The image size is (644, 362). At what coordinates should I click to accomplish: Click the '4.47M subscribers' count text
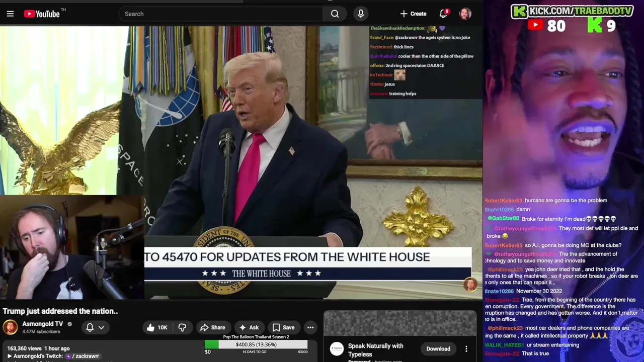pos(41,332)
